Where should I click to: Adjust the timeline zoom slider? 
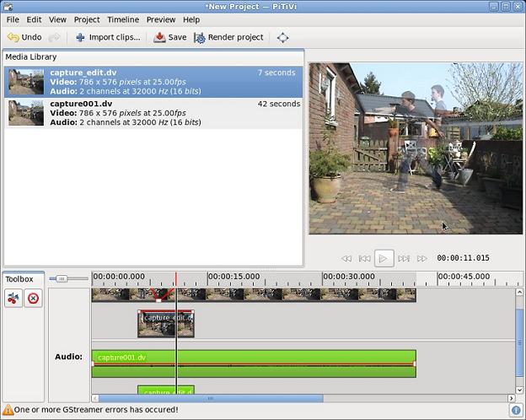(x=62, y=278)
